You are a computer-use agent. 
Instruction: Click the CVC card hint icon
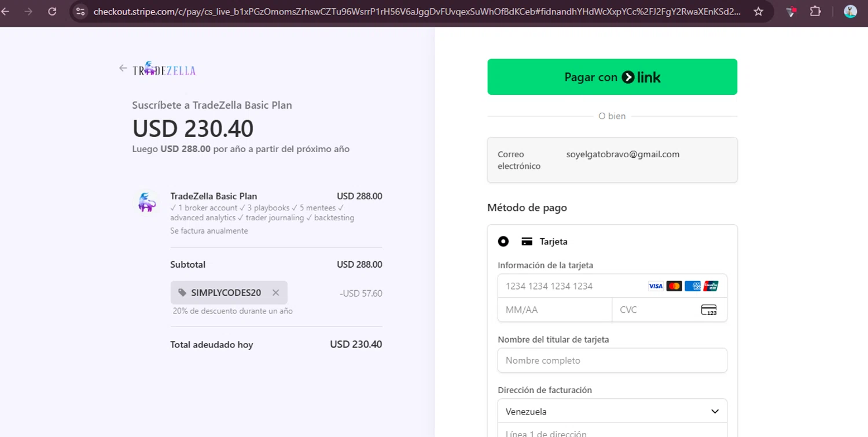[x=709, y=310]
